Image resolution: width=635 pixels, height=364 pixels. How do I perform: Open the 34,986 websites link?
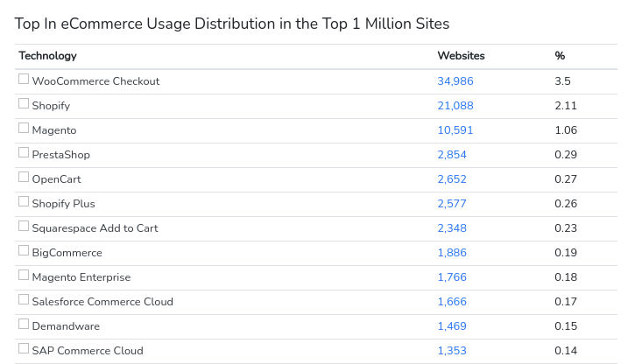pos(455,81)
